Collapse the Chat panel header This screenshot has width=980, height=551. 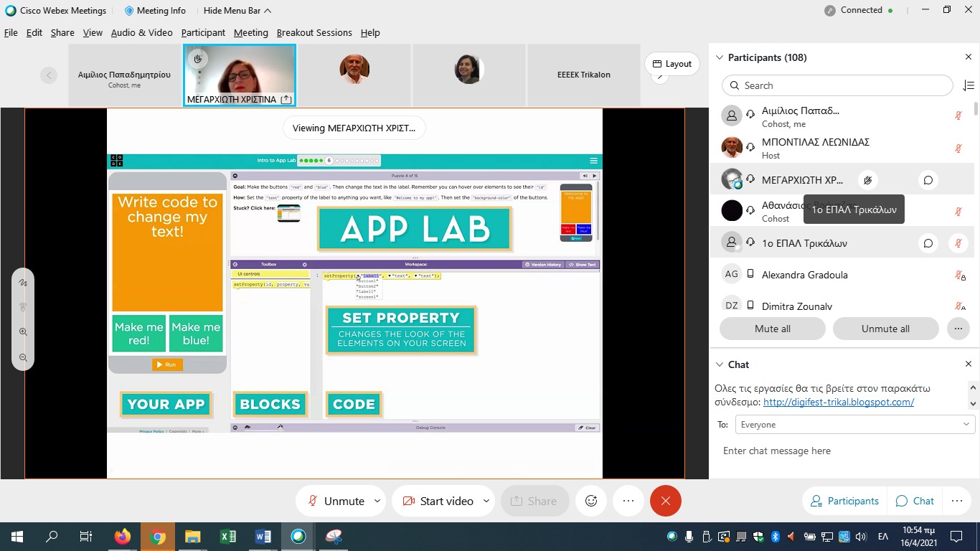(720, 364)
